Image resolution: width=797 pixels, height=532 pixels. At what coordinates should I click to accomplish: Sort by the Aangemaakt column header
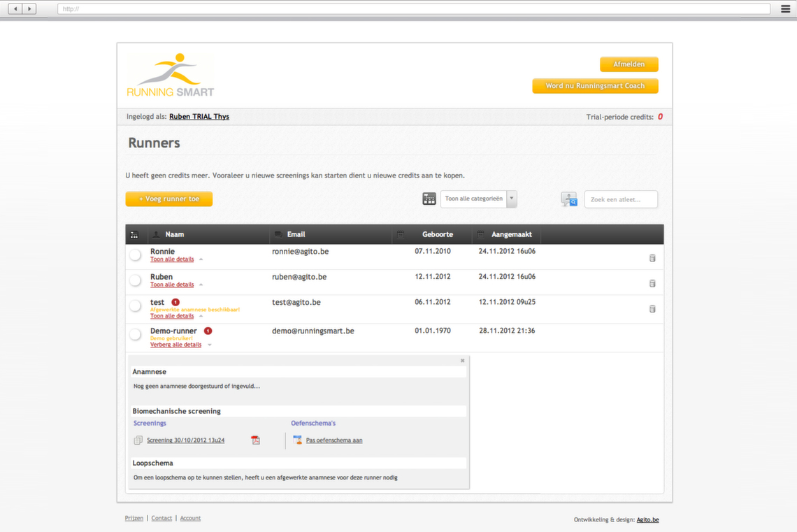(511, 234)
